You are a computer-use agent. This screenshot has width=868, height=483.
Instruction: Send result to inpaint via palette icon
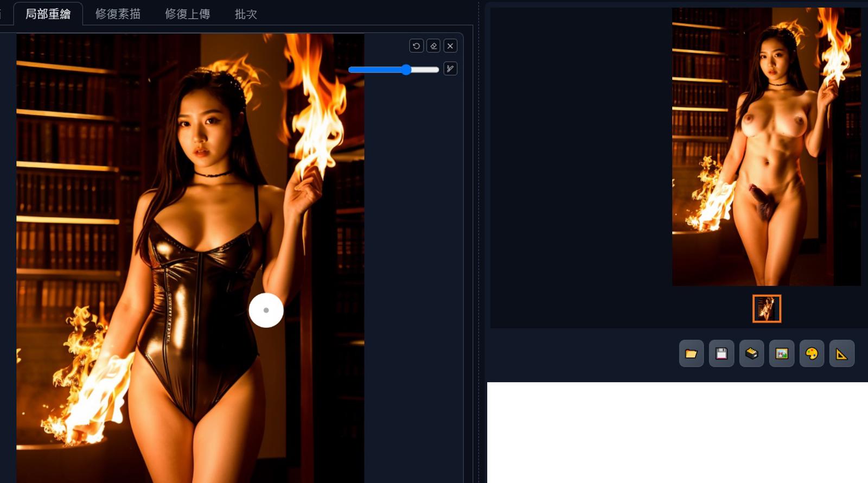[812, 354]
